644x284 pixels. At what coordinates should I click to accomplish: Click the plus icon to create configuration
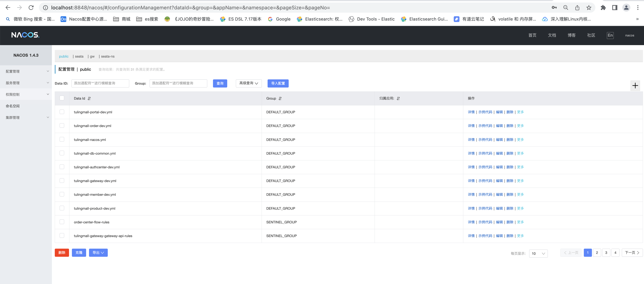point(635,86)
